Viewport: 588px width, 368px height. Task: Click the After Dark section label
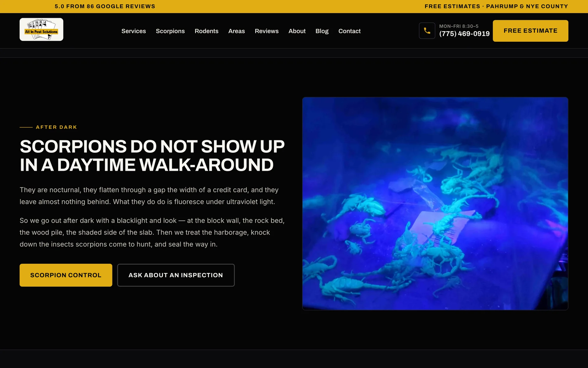(x=56, y=127)
